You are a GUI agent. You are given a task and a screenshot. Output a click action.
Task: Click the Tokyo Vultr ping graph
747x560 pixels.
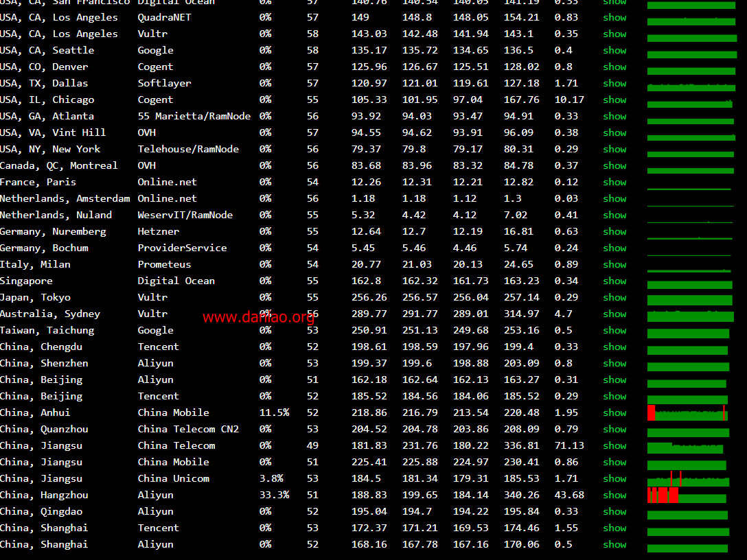tap(690, 300)
